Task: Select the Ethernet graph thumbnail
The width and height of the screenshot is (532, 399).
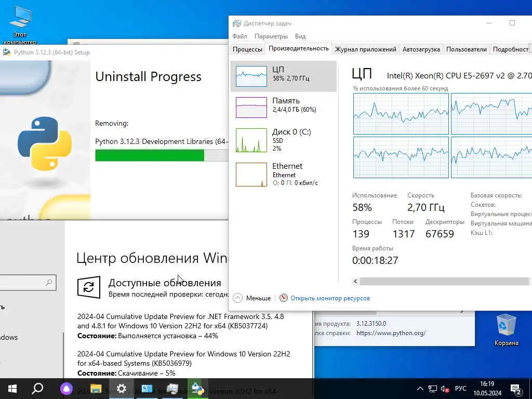Action: (251, 175)
